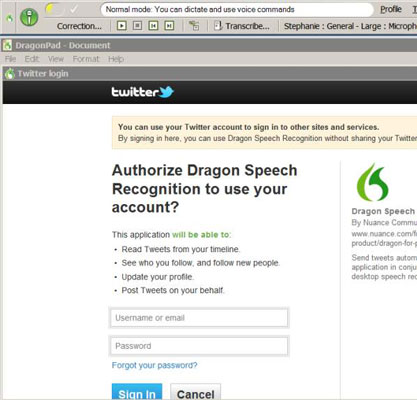417x400 pixels.
Task: Open the Forgot your password? link
Action: [154, 365]
